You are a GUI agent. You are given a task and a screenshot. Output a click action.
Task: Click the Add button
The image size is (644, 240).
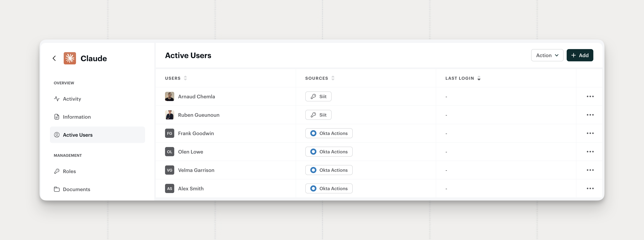pos(580,55)
